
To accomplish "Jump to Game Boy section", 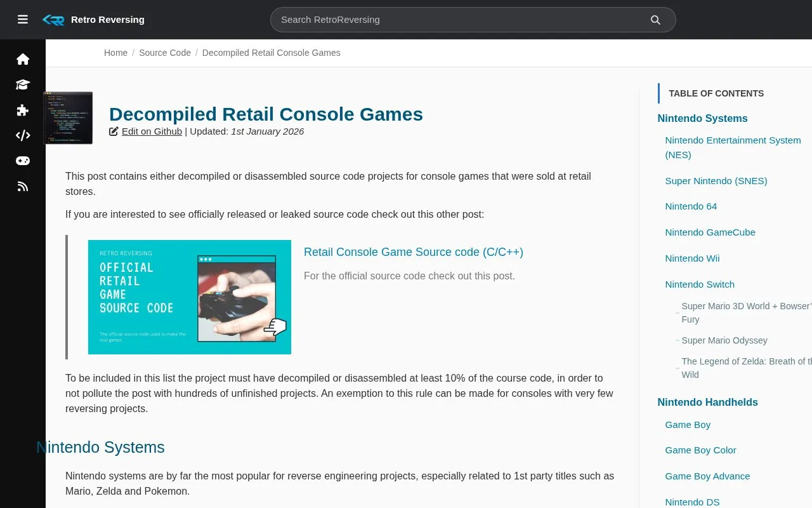I will point(688,425).
